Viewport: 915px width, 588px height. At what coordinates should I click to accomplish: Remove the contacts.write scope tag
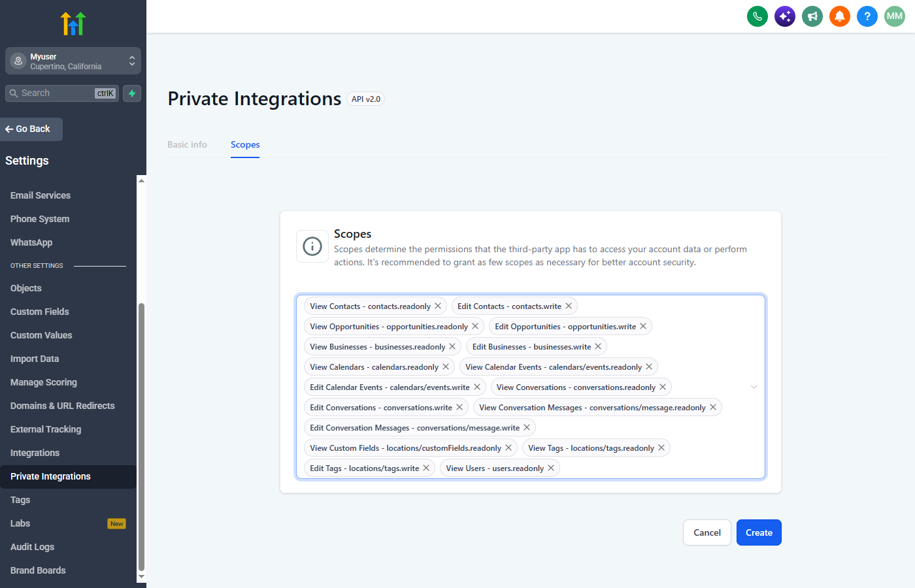tap(569, 306)
